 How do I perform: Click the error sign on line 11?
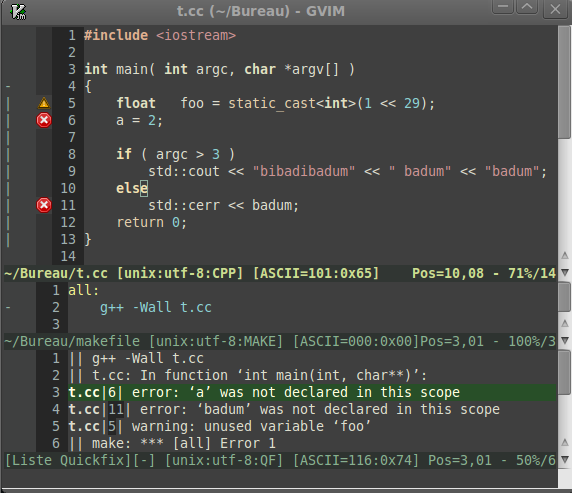(44, 205)
